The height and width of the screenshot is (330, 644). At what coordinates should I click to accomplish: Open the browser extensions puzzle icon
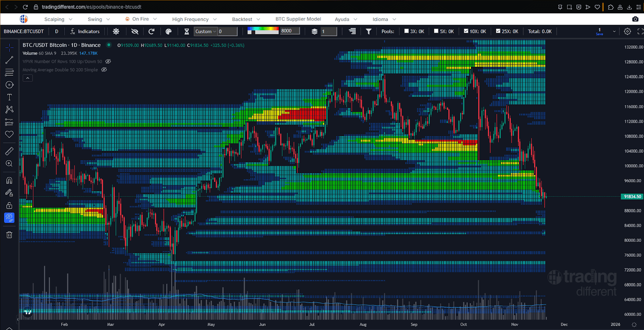(611, 7)
